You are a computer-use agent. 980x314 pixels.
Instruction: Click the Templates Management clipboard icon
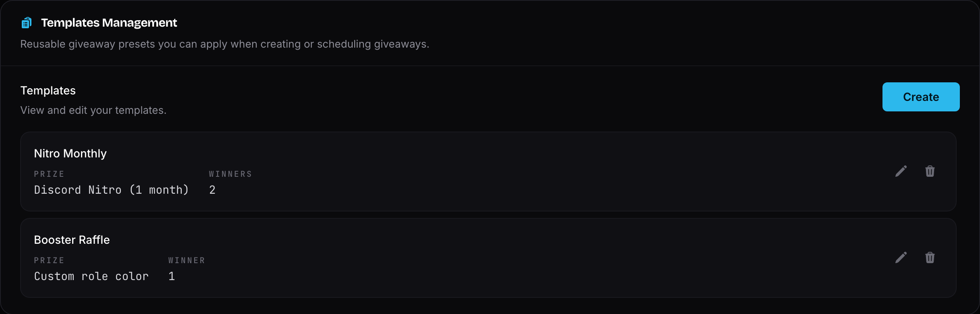[x=26, y=23]
